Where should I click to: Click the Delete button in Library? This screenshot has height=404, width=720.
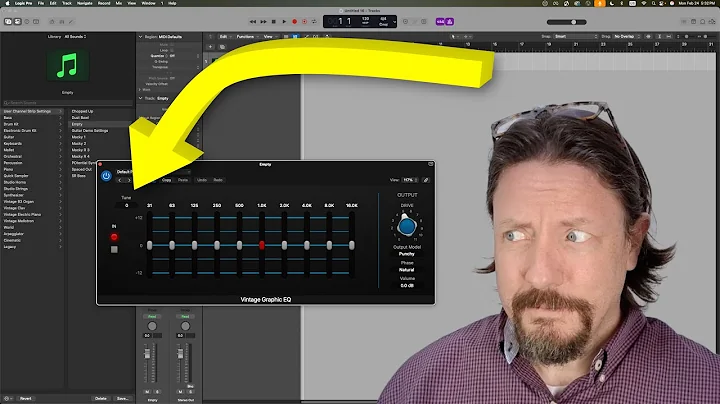(101, 398)
